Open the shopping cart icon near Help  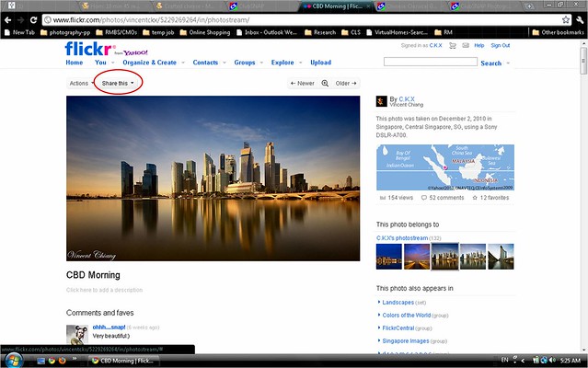pyautogui.click(x=453, y=45)
